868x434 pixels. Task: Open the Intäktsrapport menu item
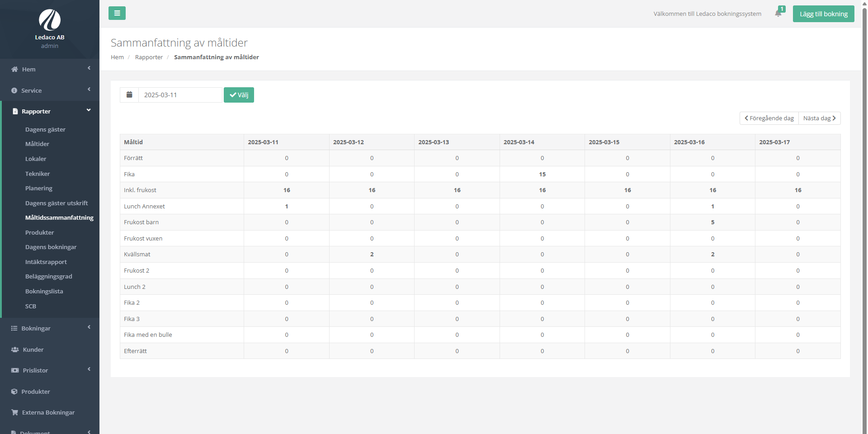tap(46, 262)
